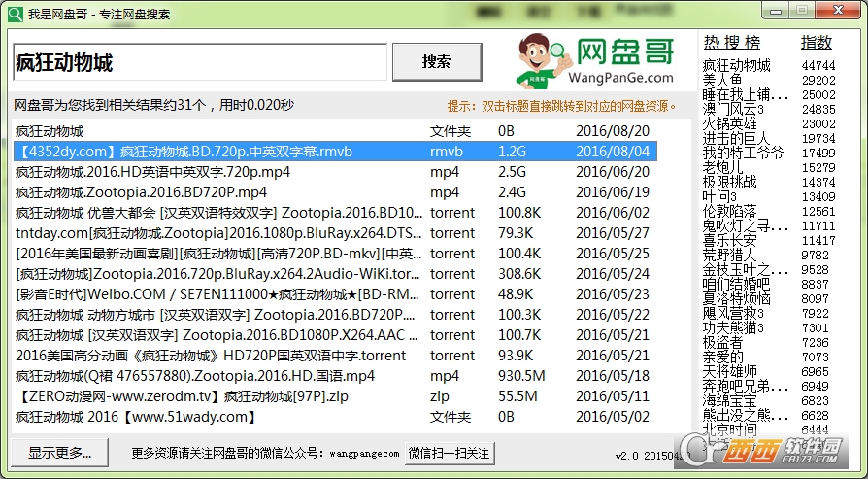868x479 pixels.
Task: Click the 搜索 search button
Action: coord(437,62)
